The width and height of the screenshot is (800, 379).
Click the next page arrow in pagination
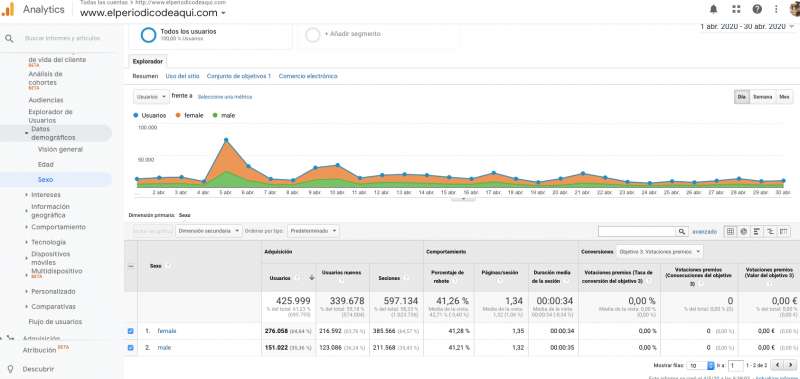point(790,365)
